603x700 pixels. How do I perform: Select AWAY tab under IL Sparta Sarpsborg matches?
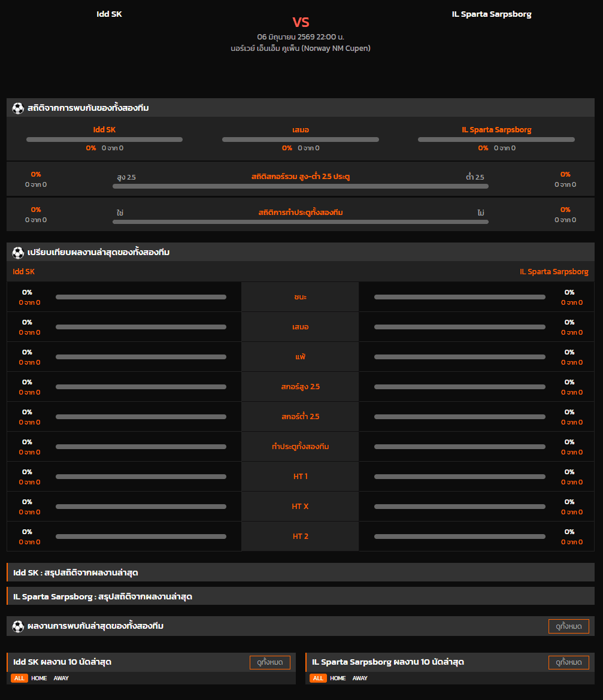pyautogui.click(x=360, y=678)
